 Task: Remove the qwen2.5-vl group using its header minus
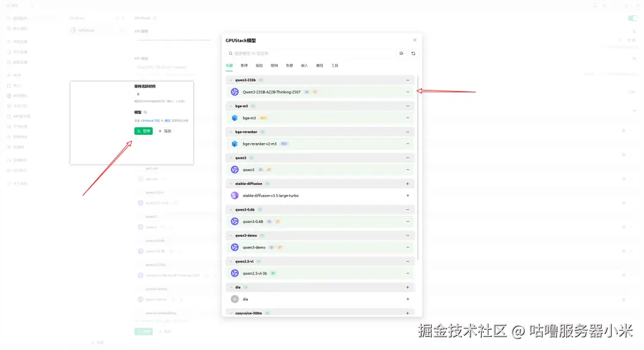408,261
